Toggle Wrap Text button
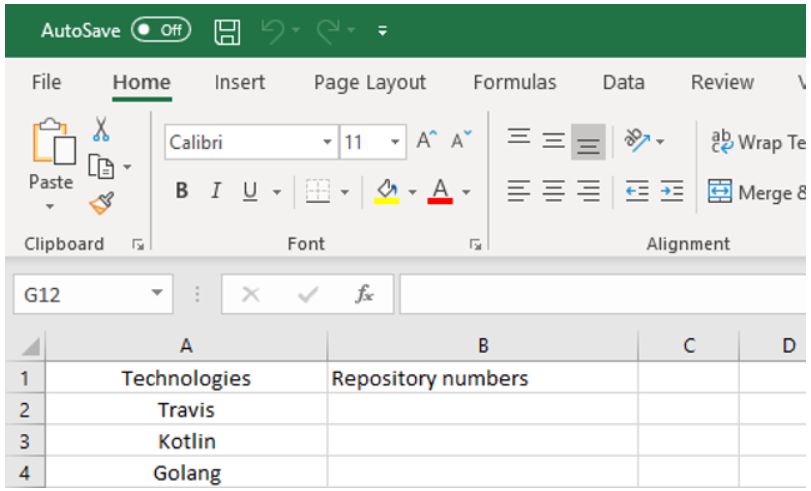 point(757,142)
